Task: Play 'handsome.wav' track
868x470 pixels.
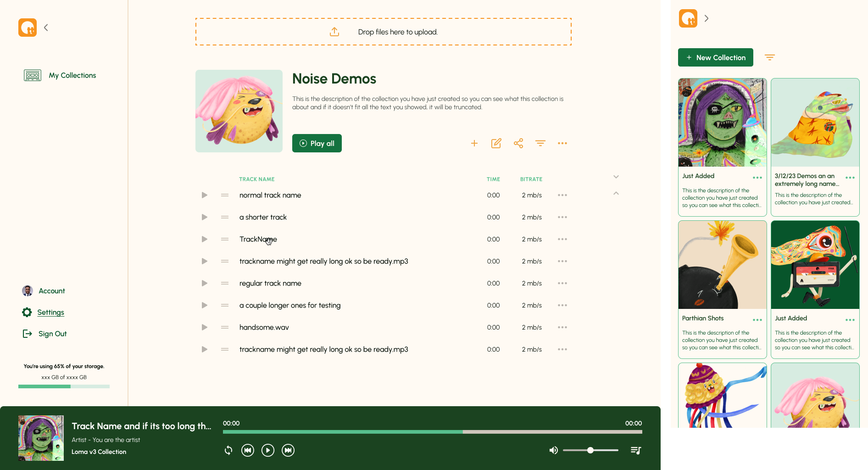Action: 205,327
